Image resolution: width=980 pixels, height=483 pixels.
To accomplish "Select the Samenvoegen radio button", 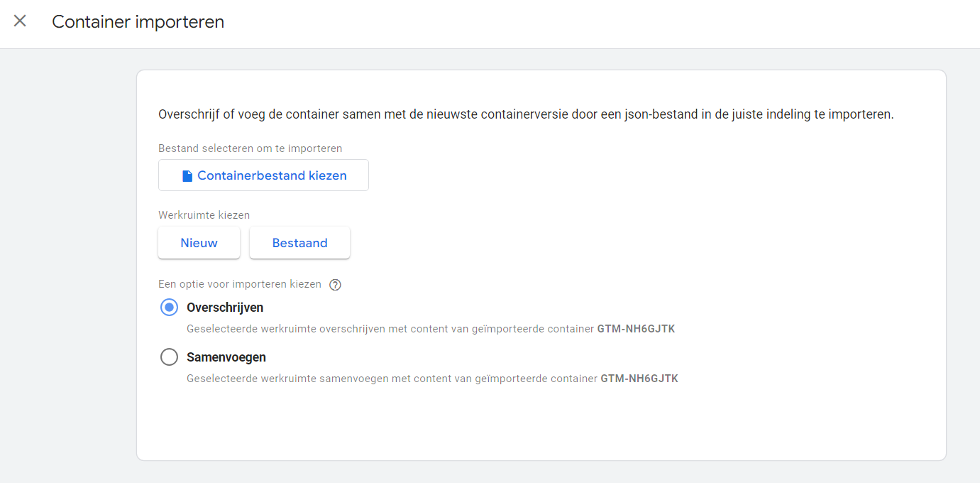I will pyautogui.click(x=169, y=357).
